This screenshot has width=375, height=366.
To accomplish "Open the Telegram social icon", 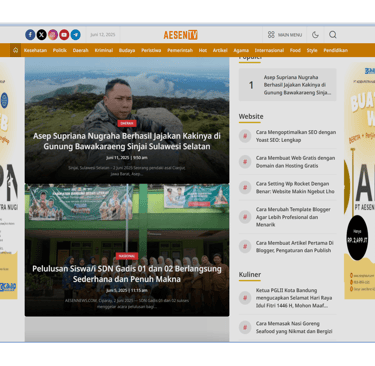I will 76,35.
